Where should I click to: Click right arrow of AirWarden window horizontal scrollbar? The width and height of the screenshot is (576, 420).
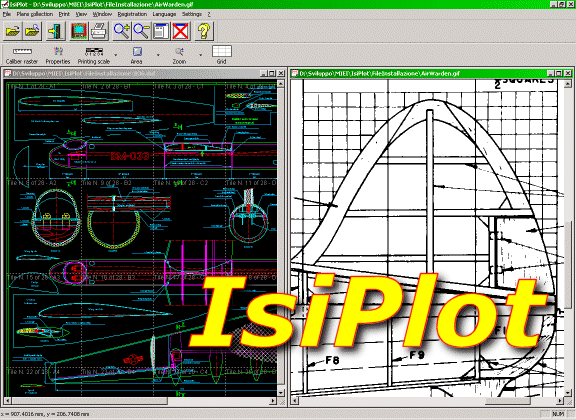point(560,401)
